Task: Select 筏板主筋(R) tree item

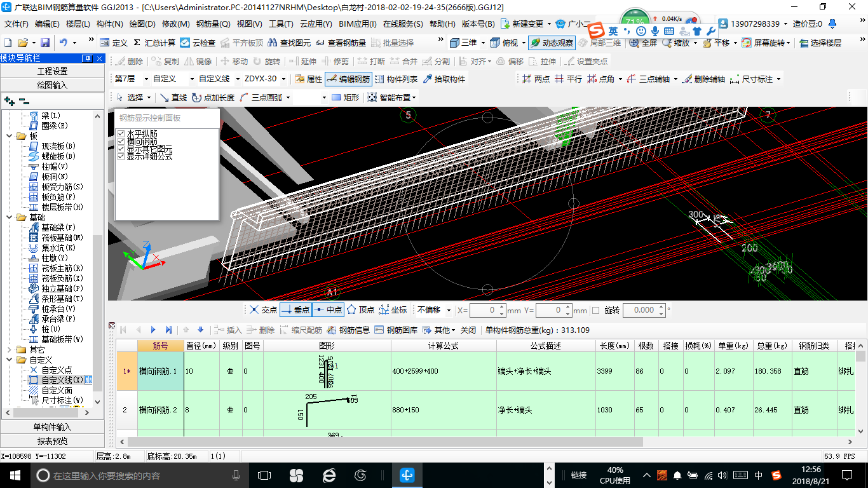Action: (56, 268)
